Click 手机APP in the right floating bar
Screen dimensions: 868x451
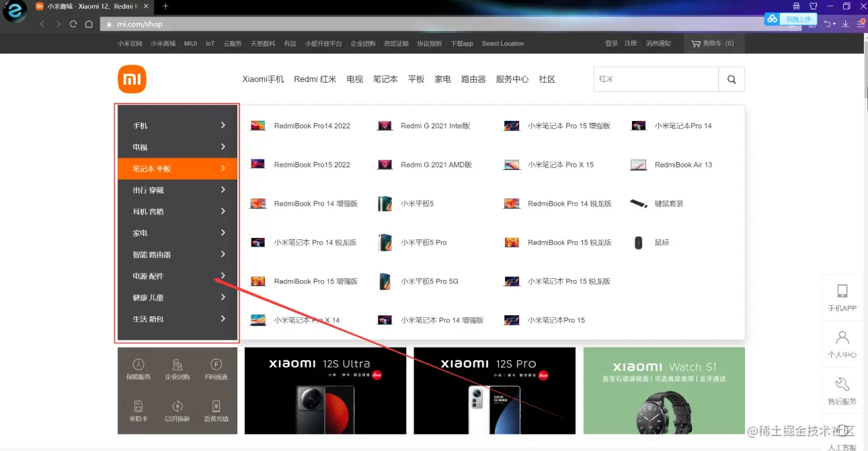(842, 298)
